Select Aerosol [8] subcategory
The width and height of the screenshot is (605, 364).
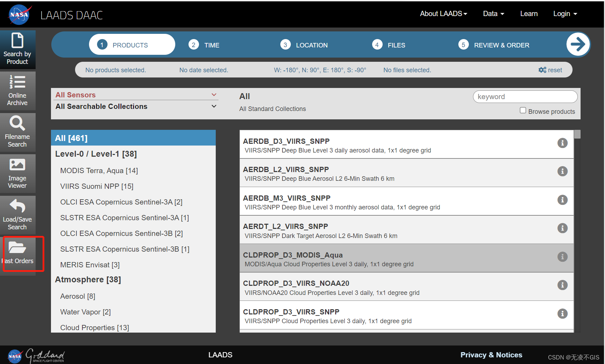(x=78, y=296)
